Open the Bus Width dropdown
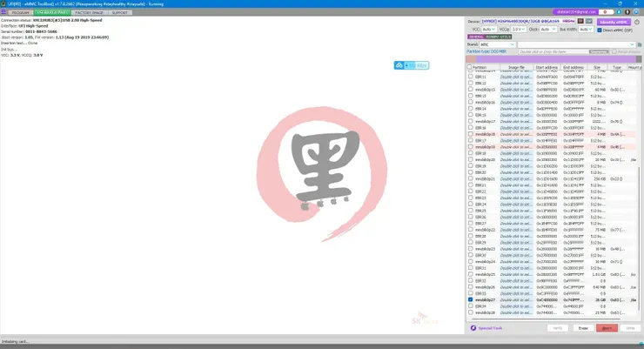 click(x=586, y=30)
